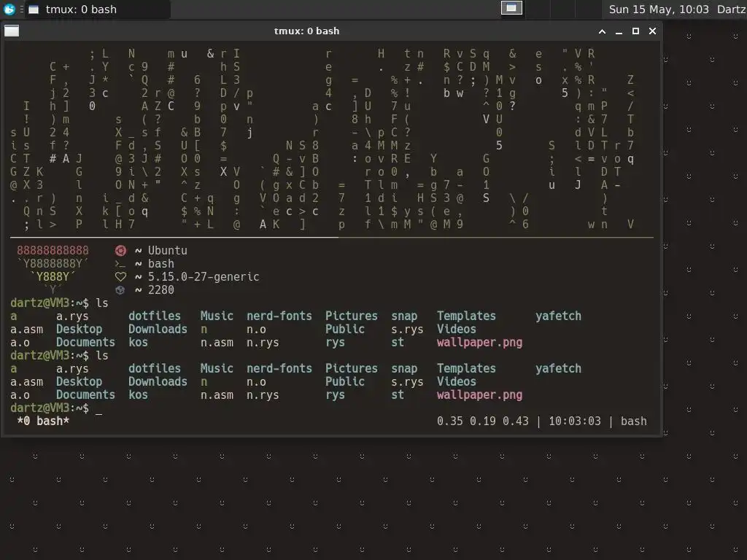Open the 'Sun 15 May, 10:03' clock
The height and width of the screenshot is (560, 747).
tap(659, 9)
